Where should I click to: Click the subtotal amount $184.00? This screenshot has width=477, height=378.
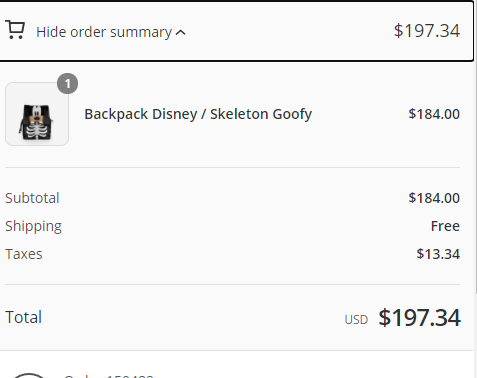434,198
